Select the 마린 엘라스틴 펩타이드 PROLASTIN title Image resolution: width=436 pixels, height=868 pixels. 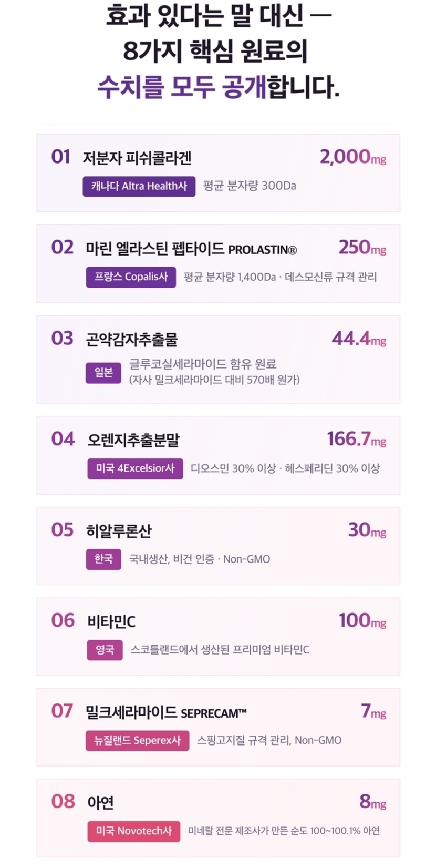point(191,248)
